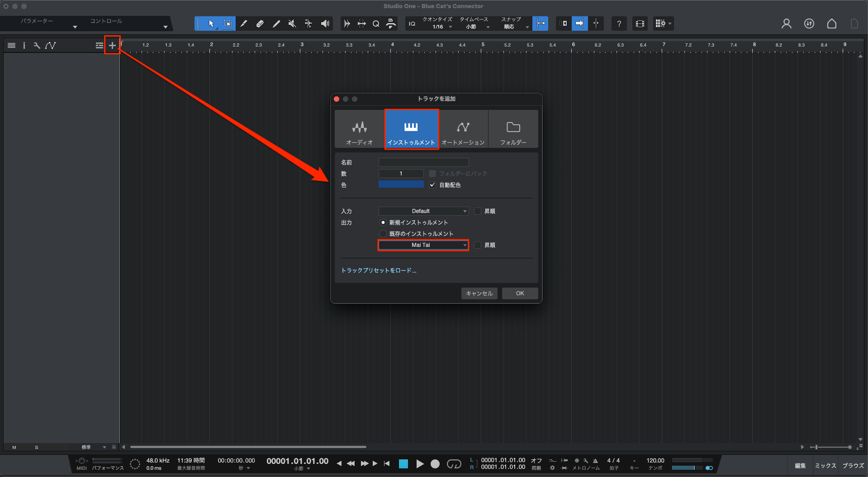Toggle the 自動配色 checkbox

(432, 185)
